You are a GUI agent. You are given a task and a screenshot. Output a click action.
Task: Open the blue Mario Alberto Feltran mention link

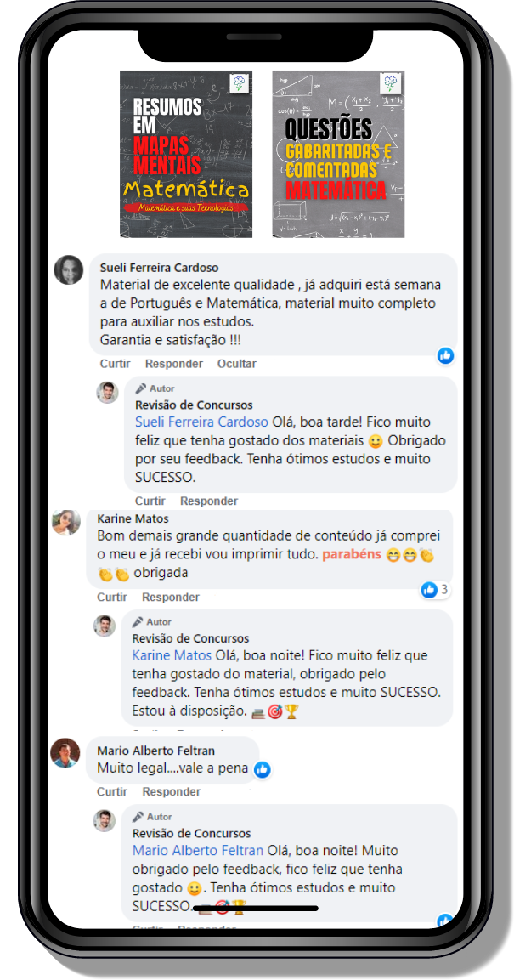198,851
